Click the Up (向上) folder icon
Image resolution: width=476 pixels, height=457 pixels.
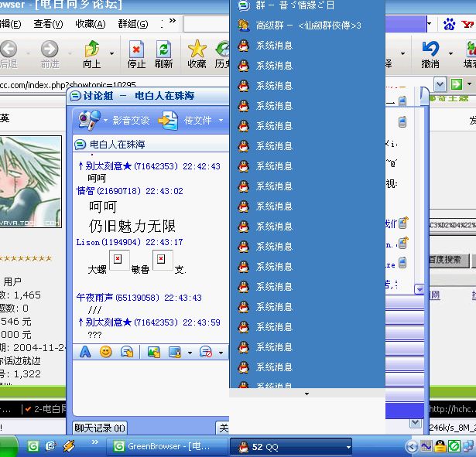tap(91, 53)
